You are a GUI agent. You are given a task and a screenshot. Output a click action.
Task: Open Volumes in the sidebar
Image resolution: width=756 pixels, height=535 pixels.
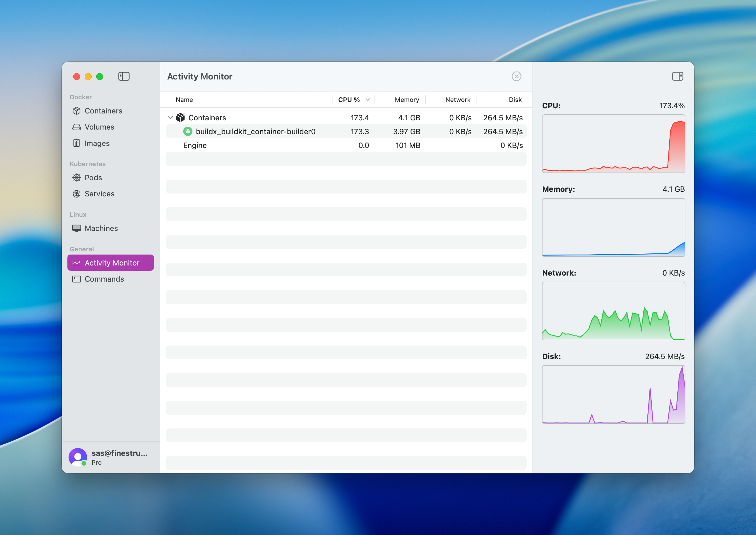pos(110,127)
